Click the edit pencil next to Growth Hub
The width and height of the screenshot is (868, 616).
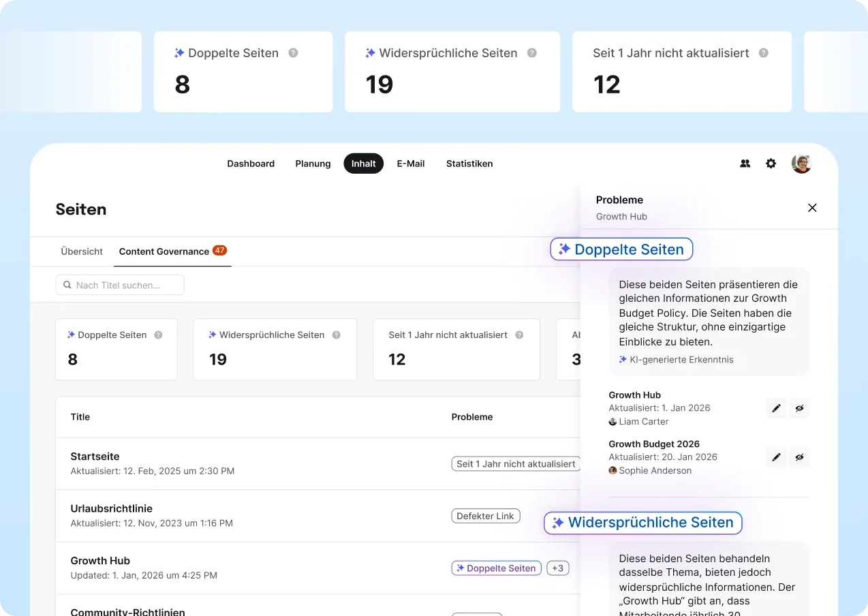pyautogui.click(x=776, y=408)
